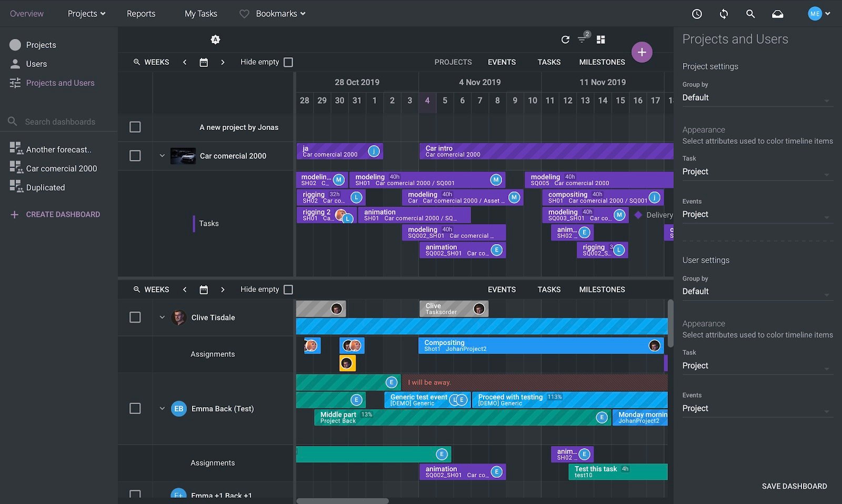
Task: Click the Search dashboards field
Action: pyautogui.click(x=60, y=122)
